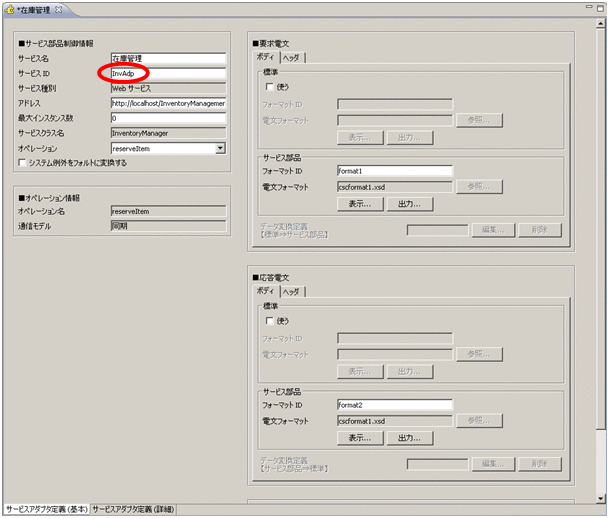This screenshot has width=611, height=519.
Task: Toggle システム例外をフォルトに変換する checkbox
Action: click(22, 162)
